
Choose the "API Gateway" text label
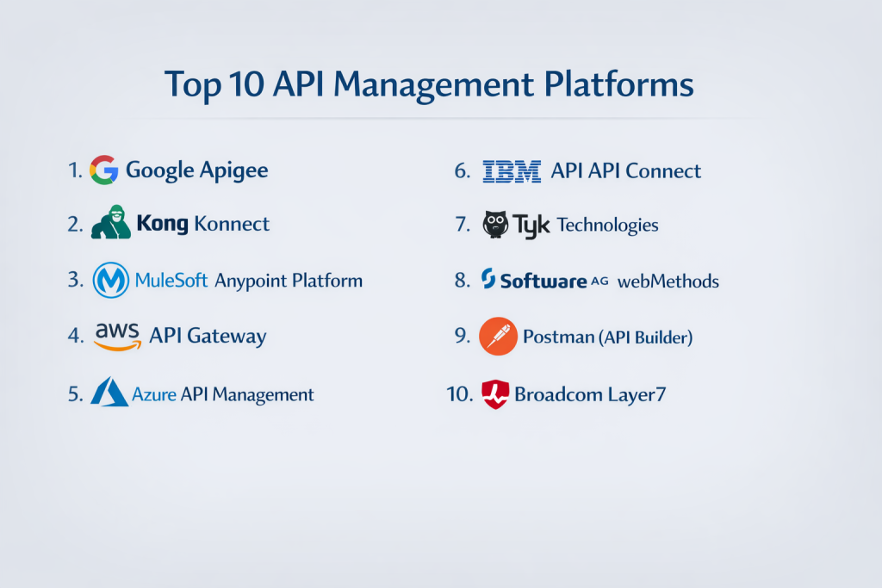pos(208,336)
